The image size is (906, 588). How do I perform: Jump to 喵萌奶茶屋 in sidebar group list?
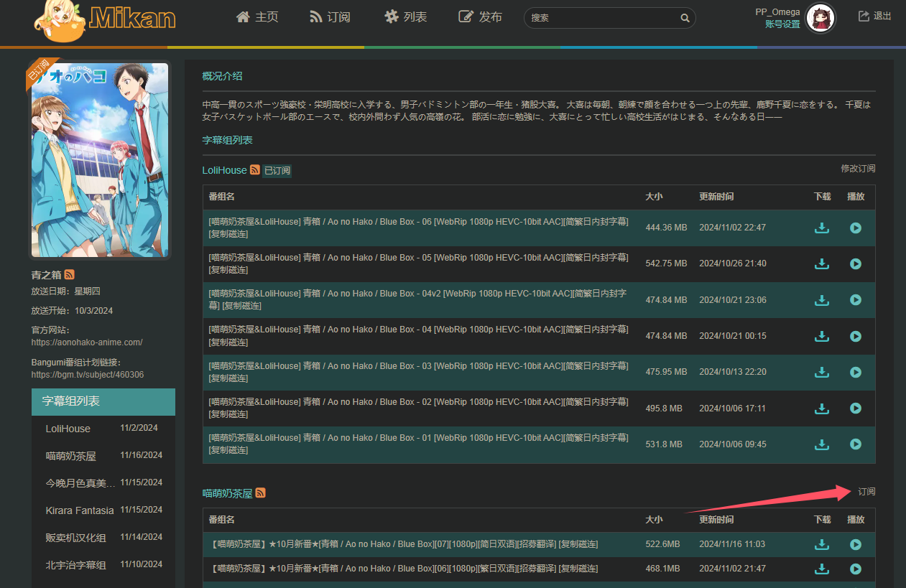click(x=70, y=456)
